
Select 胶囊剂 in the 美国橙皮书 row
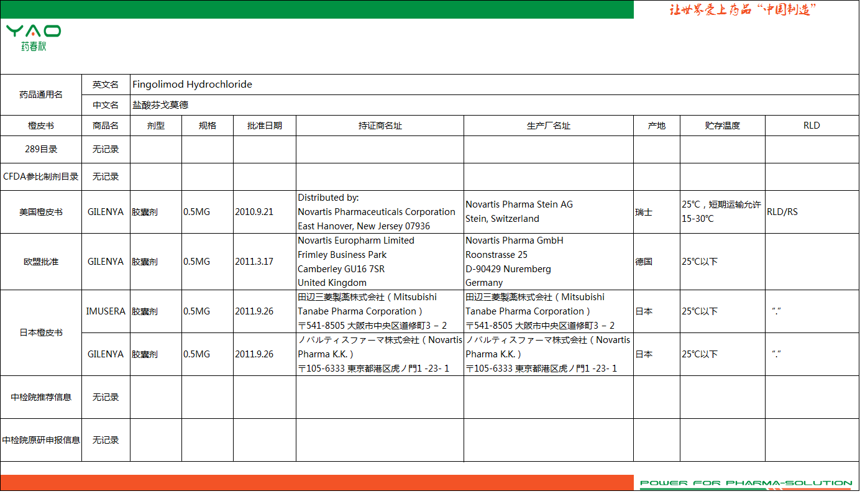pos(156,212)
